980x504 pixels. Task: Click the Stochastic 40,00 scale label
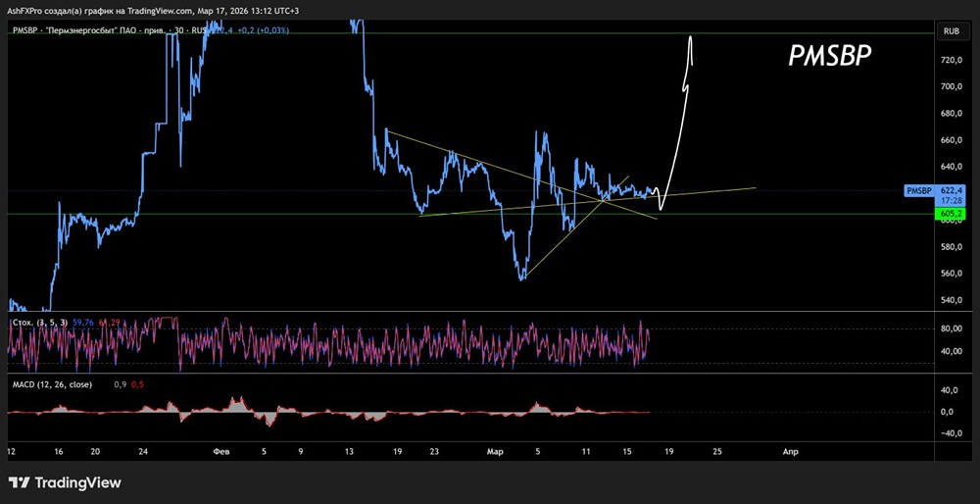pyautogui.click(x=954, y=351)
